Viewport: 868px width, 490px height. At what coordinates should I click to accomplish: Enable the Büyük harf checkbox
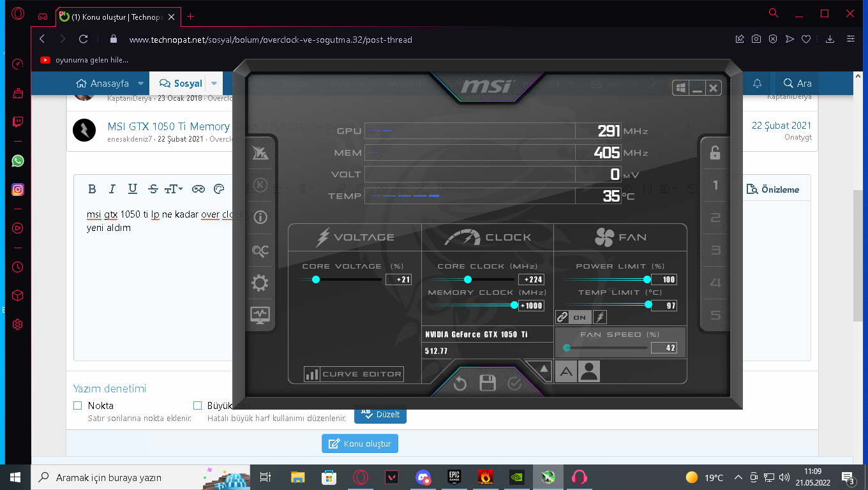click(198, 405)
